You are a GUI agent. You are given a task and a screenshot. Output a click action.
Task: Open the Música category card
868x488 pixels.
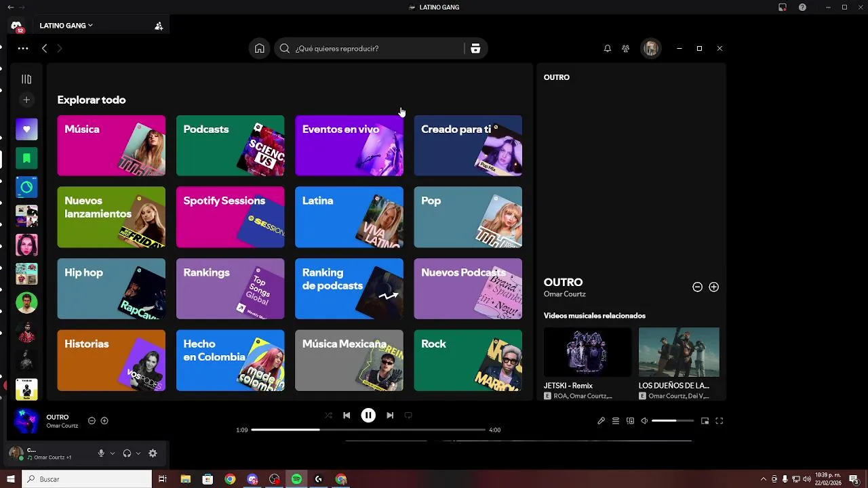click(111, 146)
